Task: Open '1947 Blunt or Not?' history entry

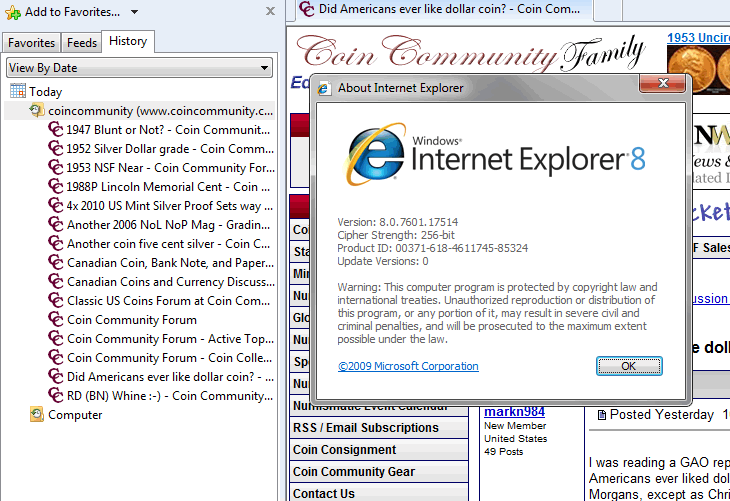Action: click(168, 130)
